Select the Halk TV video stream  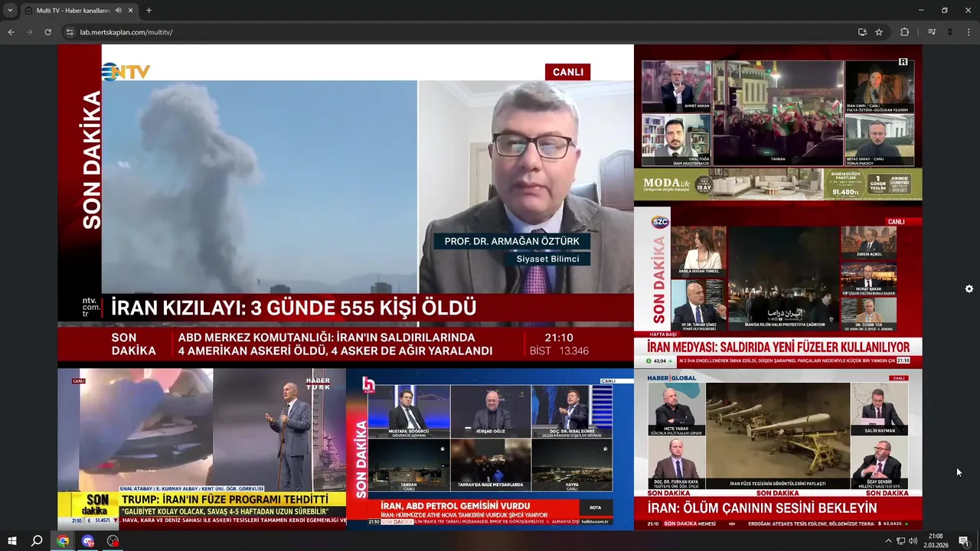(x=490, y=449)
